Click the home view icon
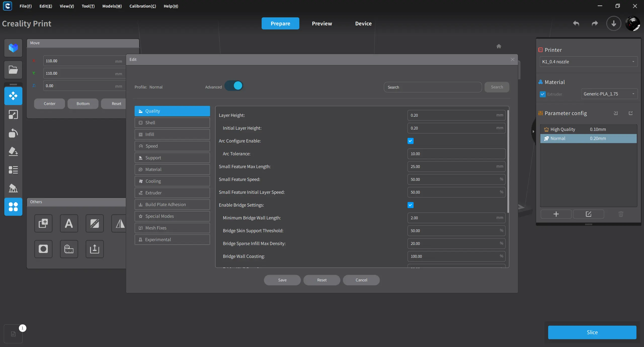Viewport: 644px width, 347px height. click(x=499, y=46)
